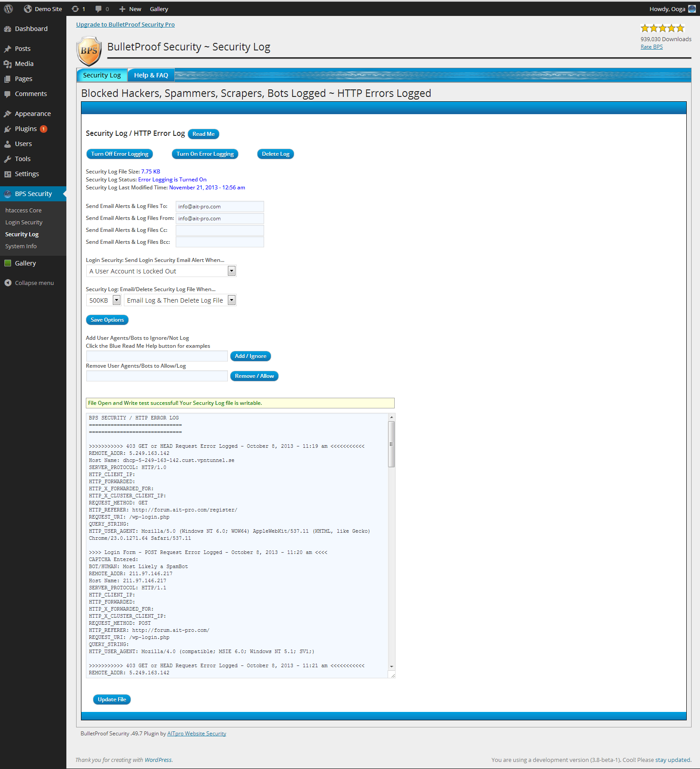Click the log scrollbar down arrow
Image resolution: width=700 pixels, height=769 pixels.
point(392,666)
